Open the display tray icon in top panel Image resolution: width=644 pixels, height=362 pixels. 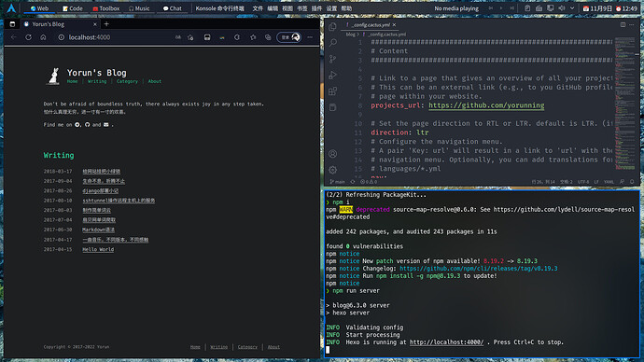point(551,8)
